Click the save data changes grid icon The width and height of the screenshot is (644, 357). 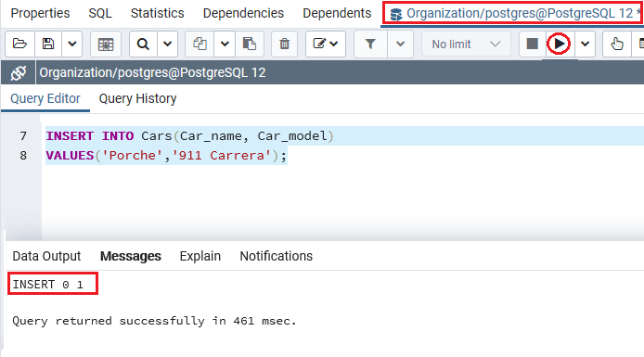coord(106,44)
